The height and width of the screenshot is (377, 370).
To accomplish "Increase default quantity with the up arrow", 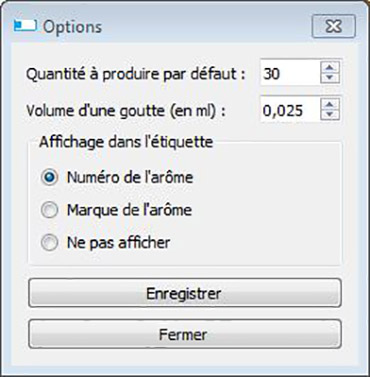I will (330, 68).
